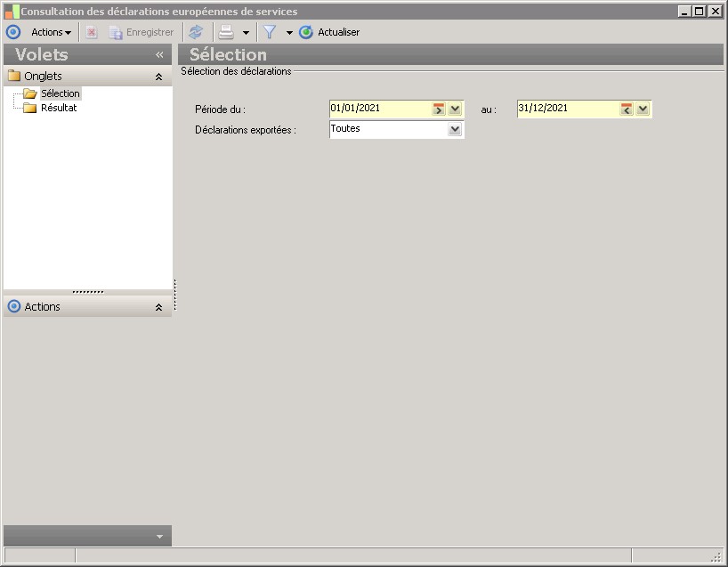Click the application icon in title bar
The image size is (728, 567).
(12, 12)
